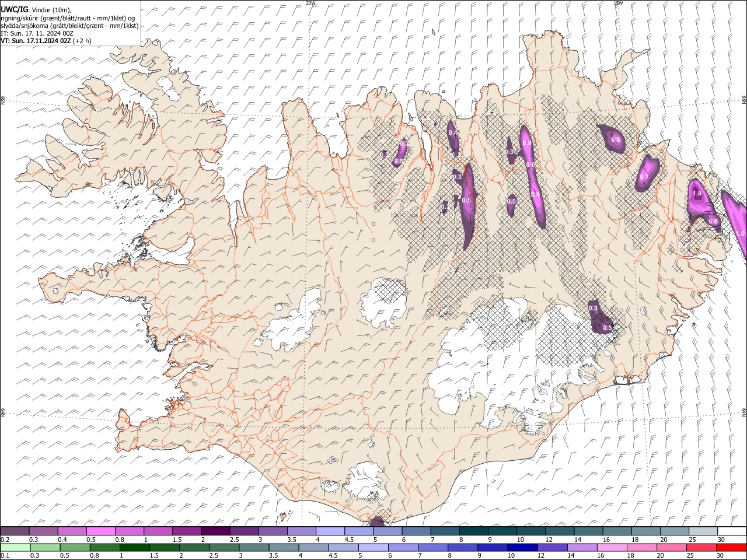This screenshot has height=560, width=747.
Task: Click the '66N' latitude label on the right edge
Action: [x=744, y=101]
